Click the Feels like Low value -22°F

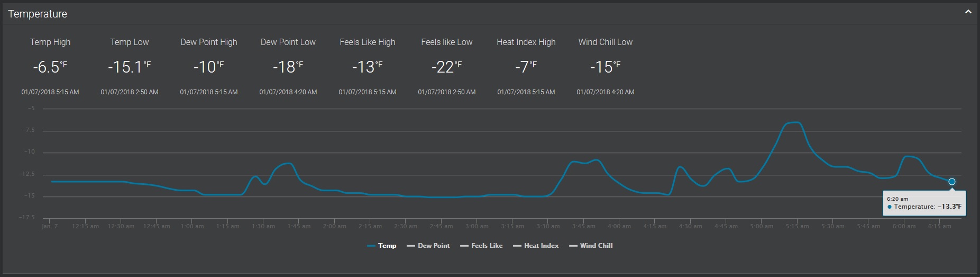point(446,67)
